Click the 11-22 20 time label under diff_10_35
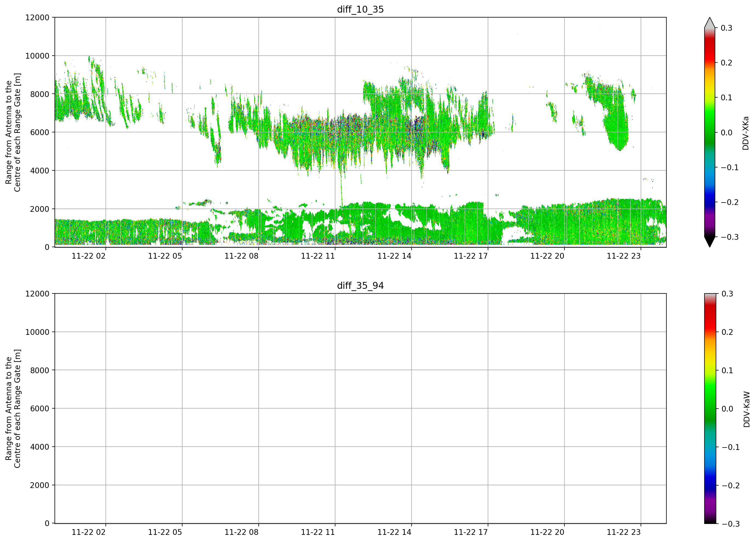This screenshot has height=542, width=756. coord(547,256)
